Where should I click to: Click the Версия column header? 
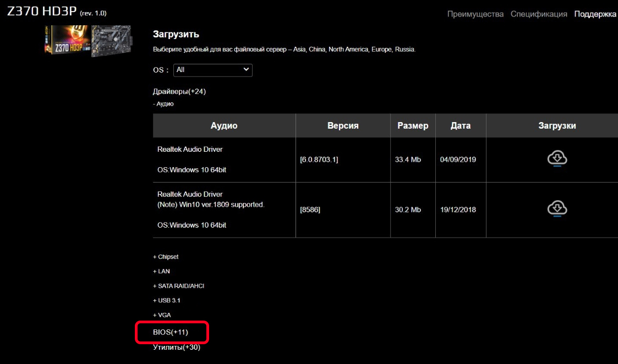pos(343,126)
